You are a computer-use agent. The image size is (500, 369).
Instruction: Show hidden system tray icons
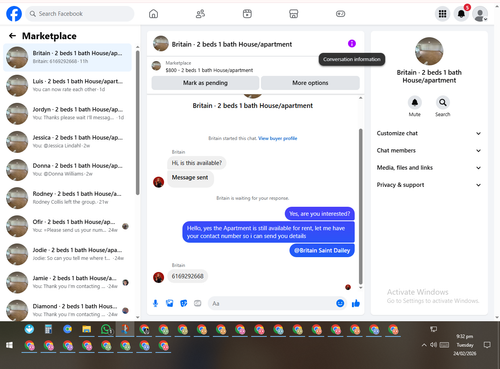tap(424, 345)
